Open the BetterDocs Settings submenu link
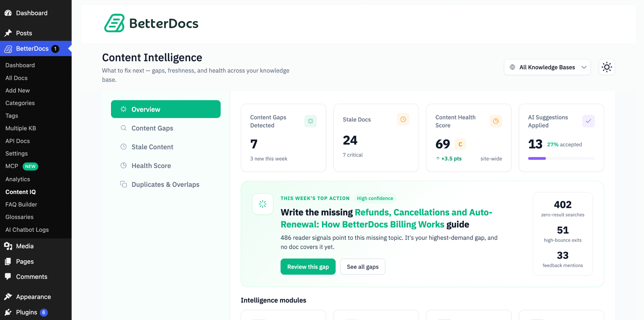The height and width of the screenshot is (320, 644). (x=17, y=154)
